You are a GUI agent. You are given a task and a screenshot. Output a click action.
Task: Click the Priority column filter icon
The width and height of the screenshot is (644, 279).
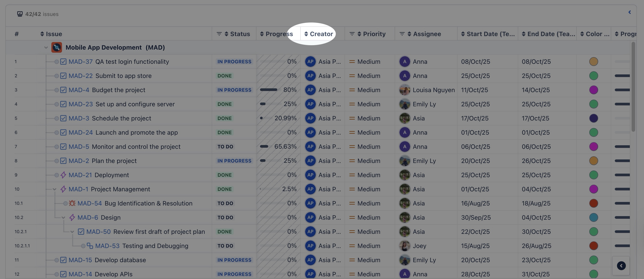click(x=352, y=34)
